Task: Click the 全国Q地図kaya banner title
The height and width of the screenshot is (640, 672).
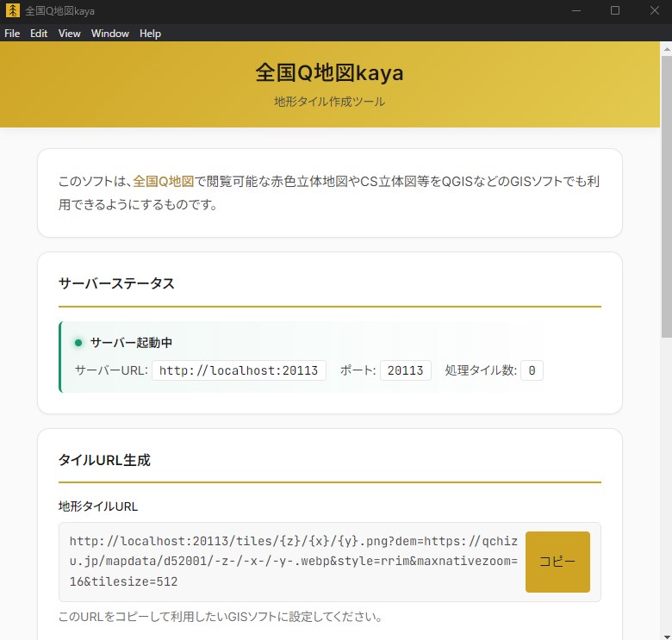Action: 330,72
